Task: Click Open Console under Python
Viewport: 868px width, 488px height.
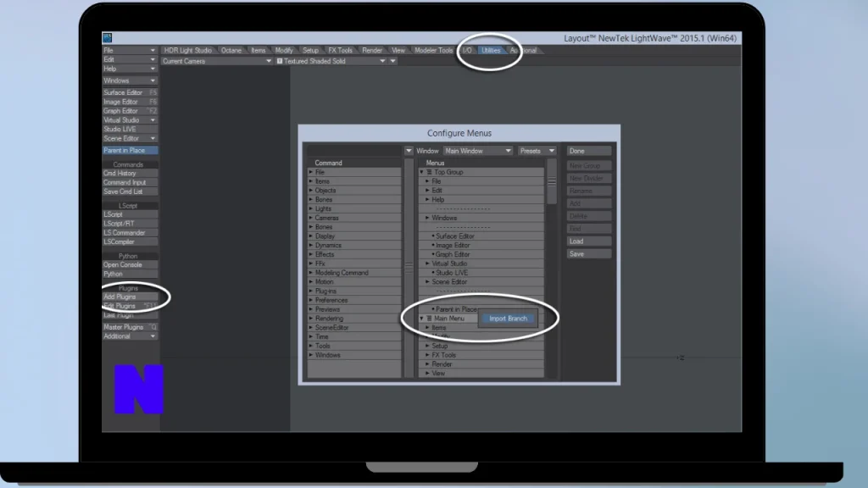Action: coord(130,265)
